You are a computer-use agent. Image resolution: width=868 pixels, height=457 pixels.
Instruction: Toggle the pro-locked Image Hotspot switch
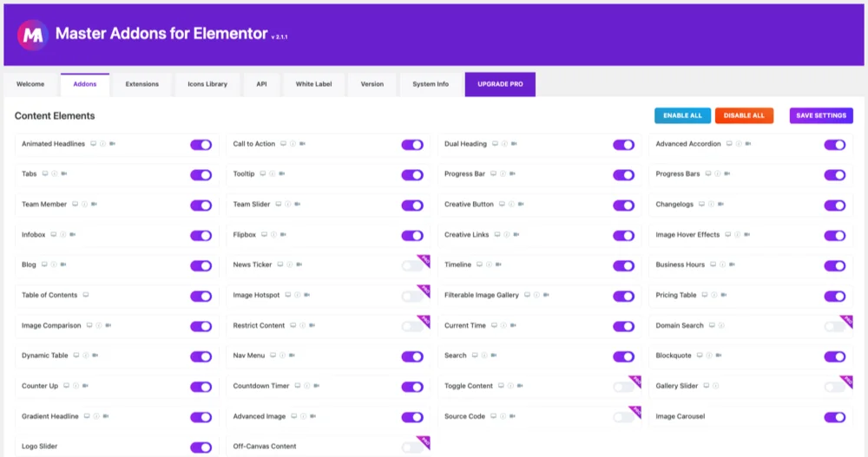412,296
